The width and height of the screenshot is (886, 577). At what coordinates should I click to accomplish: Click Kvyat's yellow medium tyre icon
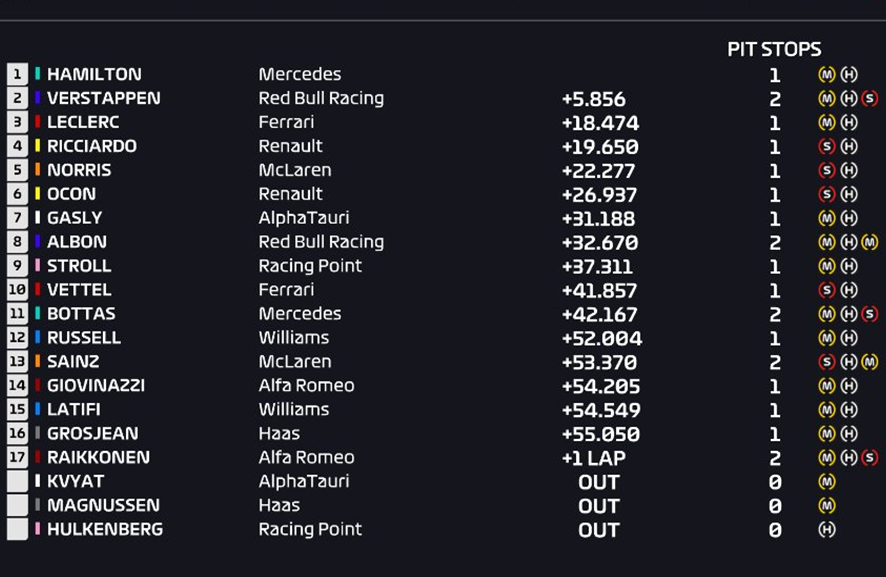[827, 481]
